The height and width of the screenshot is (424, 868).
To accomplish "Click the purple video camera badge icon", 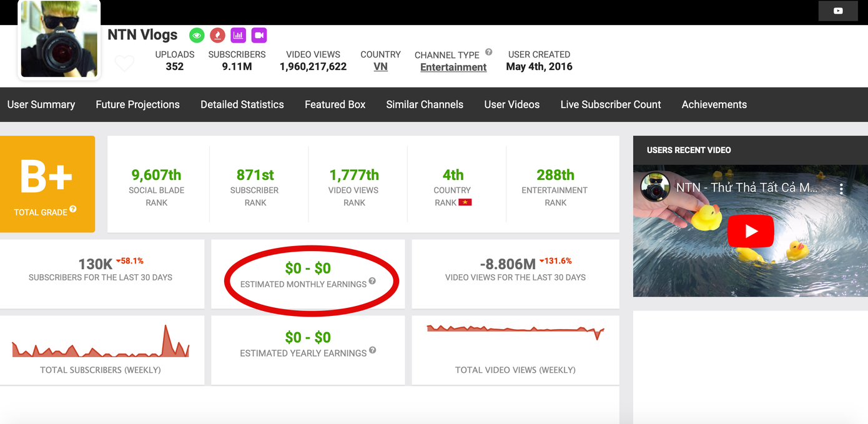I will (259, 35).
